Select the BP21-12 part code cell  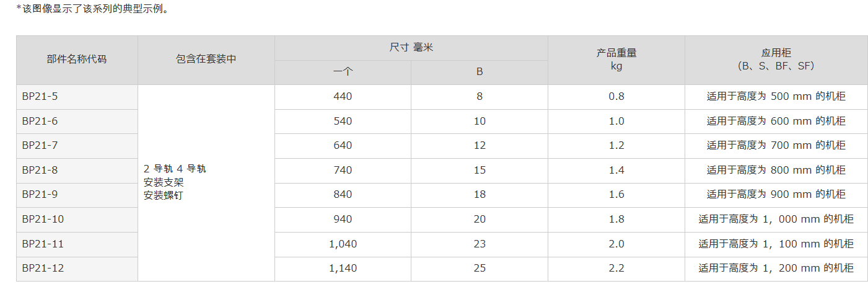[77, 269]
